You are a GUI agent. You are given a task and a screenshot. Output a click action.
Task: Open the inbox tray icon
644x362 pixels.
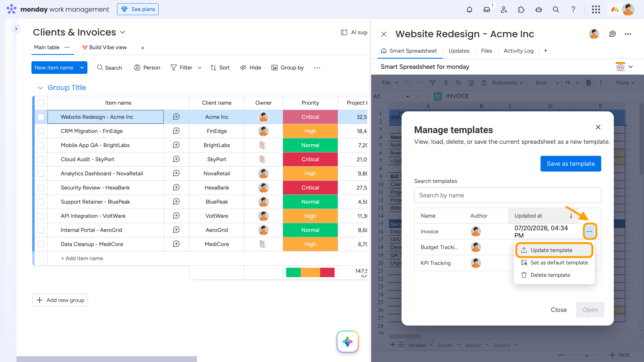[486, 9]
